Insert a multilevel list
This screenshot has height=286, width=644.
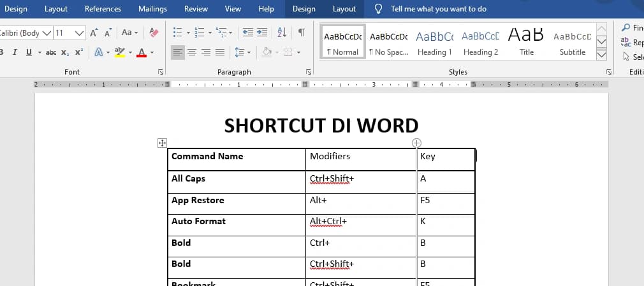tap(221, 32)
